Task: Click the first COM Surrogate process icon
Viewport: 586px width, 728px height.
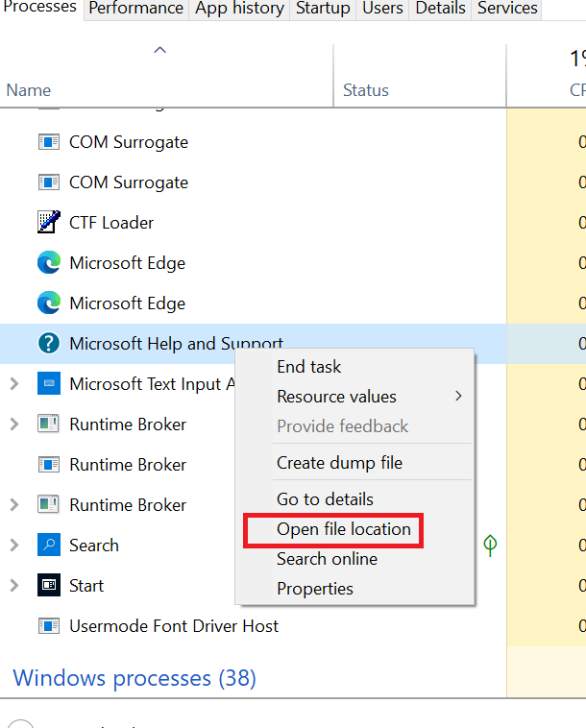Action: 49,142
